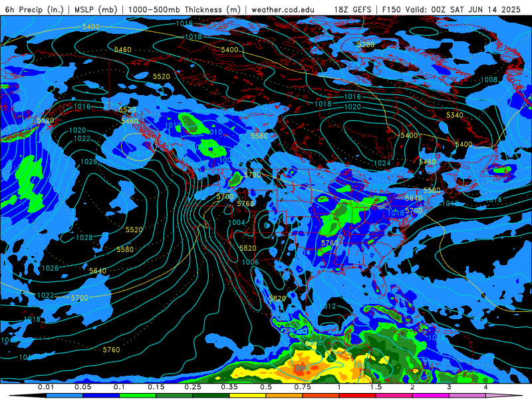The height and width of the screenshot is (399, 532).
Task: Click the 1028 isobar label over the Pacific
Action: tap(84, 237)
